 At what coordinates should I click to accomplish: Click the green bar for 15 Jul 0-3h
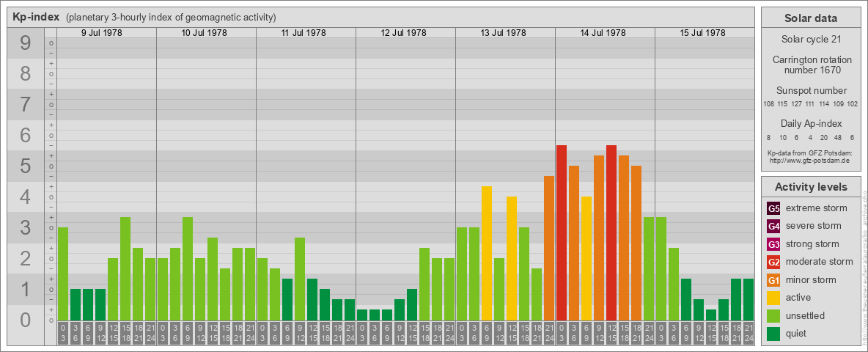(661, 269)
